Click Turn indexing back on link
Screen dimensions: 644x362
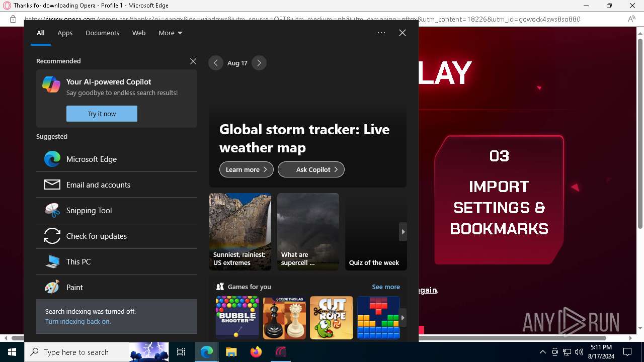[x=78, y=321]
